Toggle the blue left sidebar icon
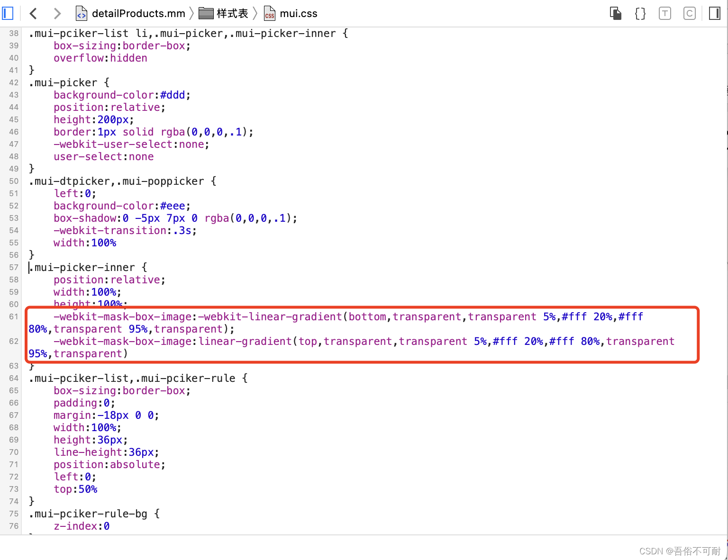Viewport: 728px width, 560px height. tap(8, 13)
